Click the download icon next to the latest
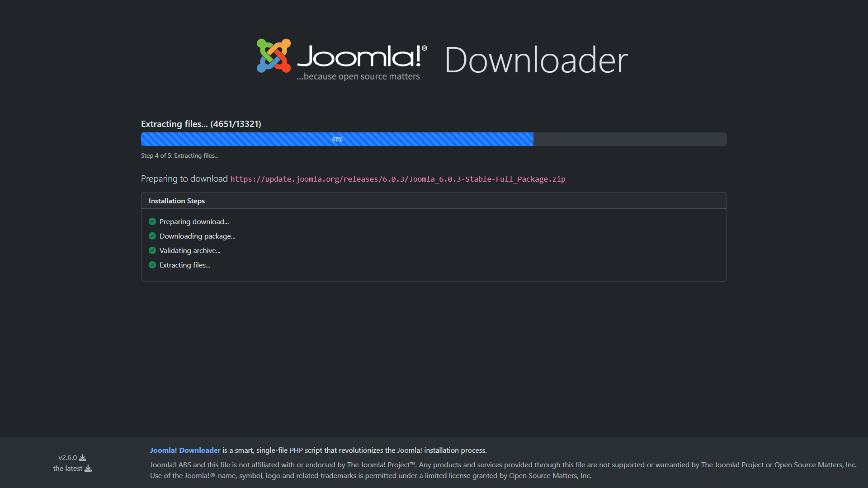This screenshot has width=868, height=488. point(88,468)
